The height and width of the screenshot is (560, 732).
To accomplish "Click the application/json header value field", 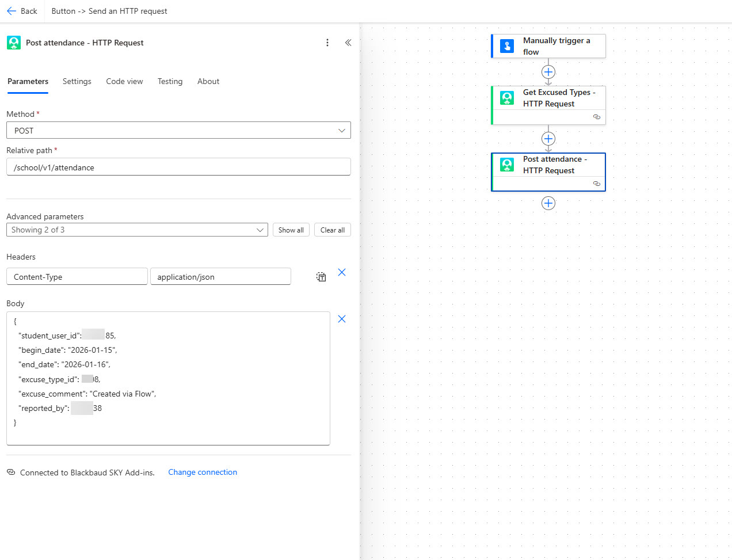I will coord(220,276).
